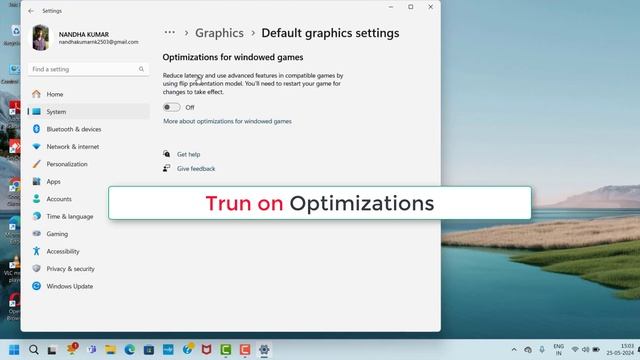The image size is (640, 360).
Task: Maximize the Settings window
Action: click(411, 7)
